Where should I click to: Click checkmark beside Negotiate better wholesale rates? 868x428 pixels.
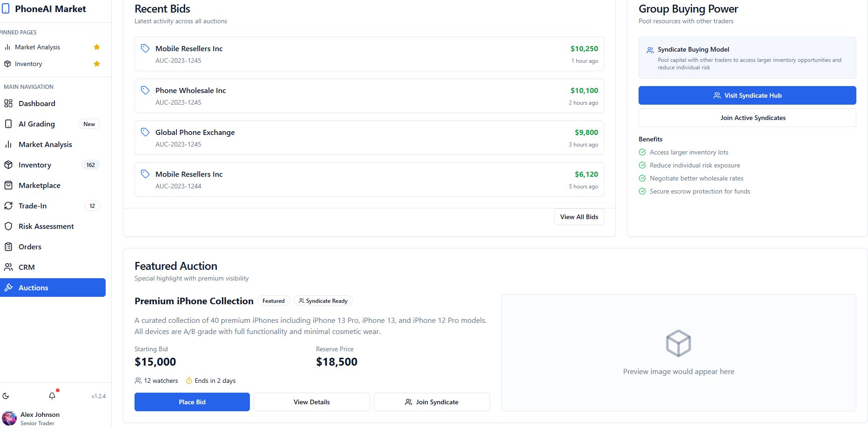(642, 178)
